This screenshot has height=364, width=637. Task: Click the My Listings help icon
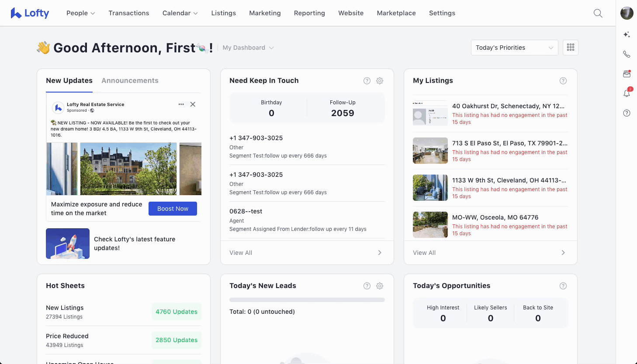[563, 81]
